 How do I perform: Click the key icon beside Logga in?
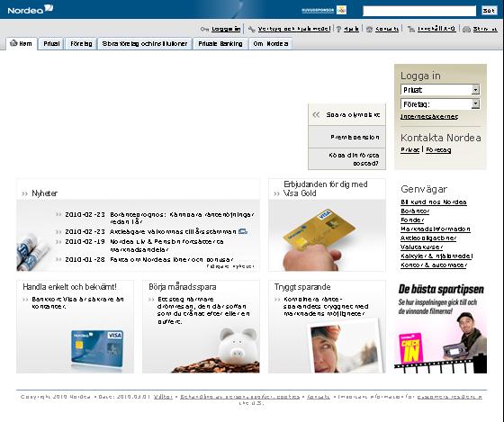pyautogui.click(x=204, y=29)
